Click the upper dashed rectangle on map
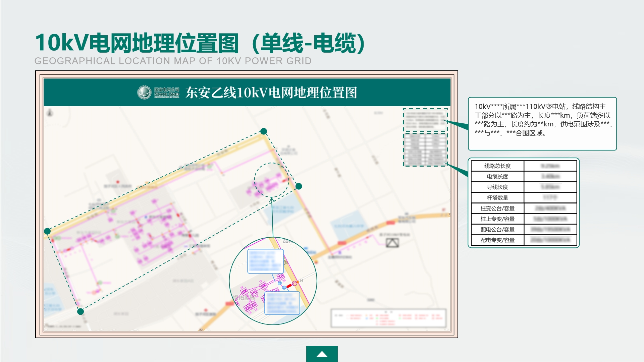 pyautogui.click(x=425, y=120)
